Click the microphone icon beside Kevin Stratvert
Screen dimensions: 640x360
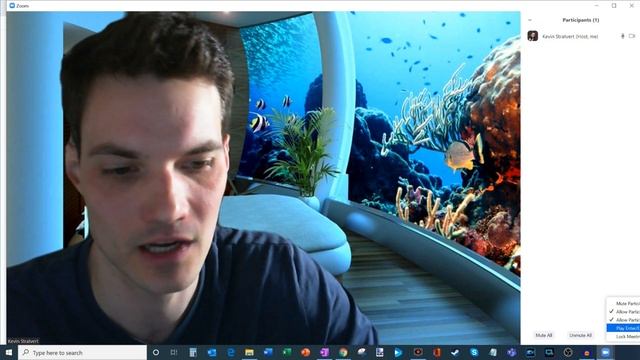622,36
